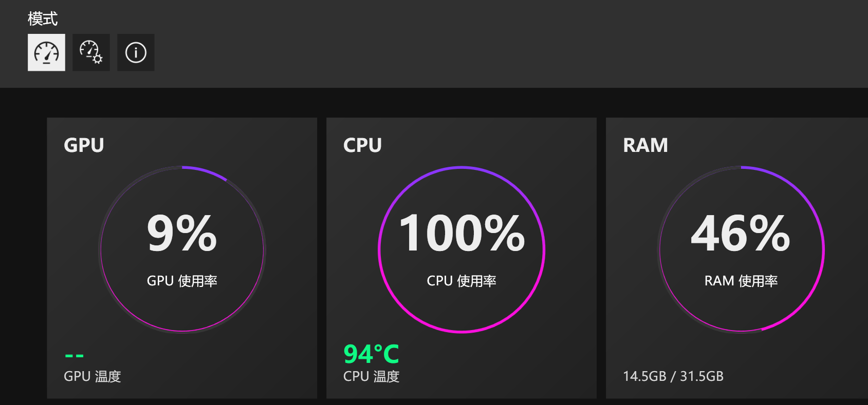Click the 46% RAM usage value
The height and width of the screenshot is (405, 868).
click(x=741, y=234)
